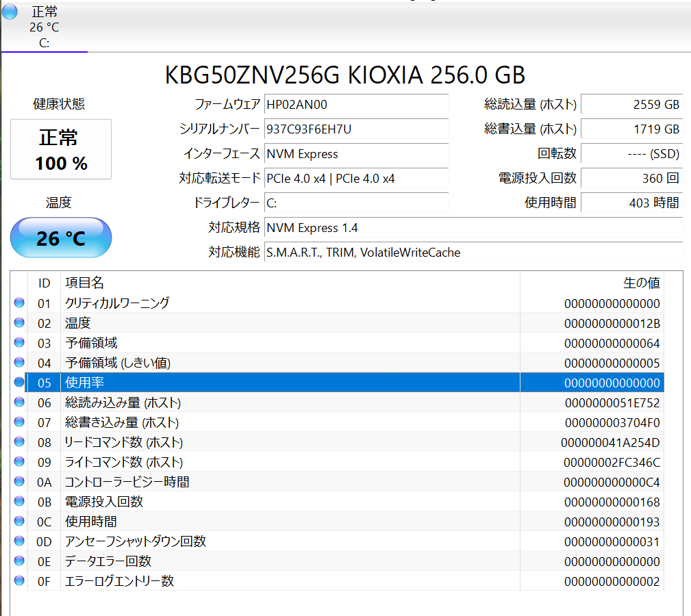Select the C: drive tab at top

[x=44, y=27]
